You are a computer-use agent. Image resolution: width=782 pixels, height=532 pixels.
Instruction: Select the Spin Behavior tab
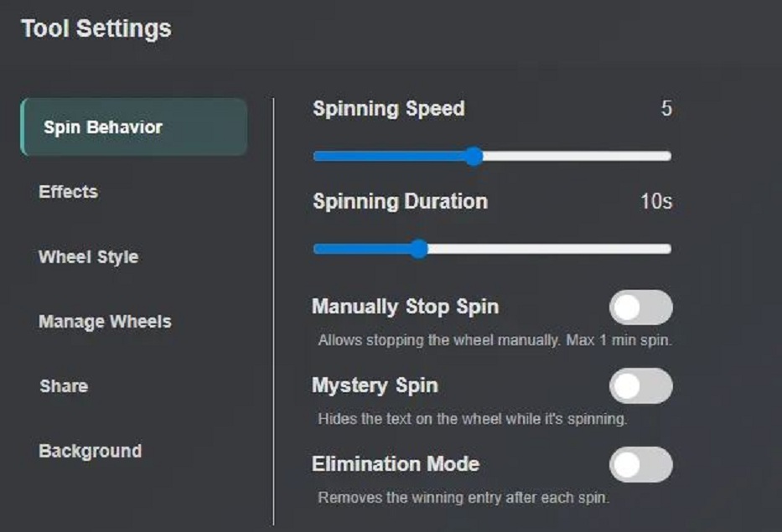pyautogui.click(x=134, y=127)
